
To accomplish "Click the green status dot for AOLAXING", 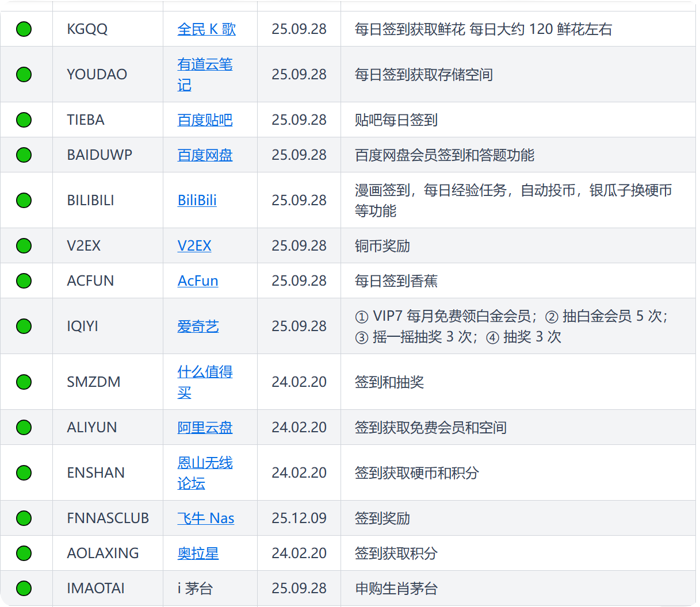I will [24, 553].
